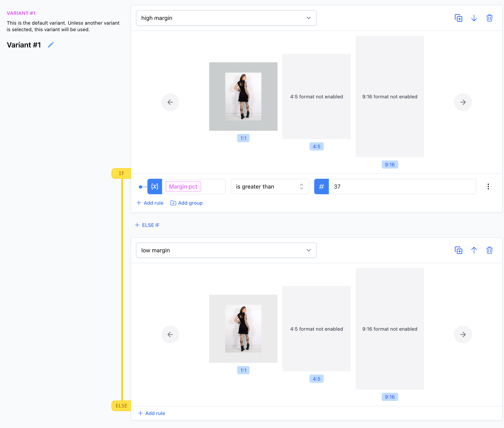Edit the Variant #1 name with pencil icon
Screen dimensions: 504x428
coord(51,45)
